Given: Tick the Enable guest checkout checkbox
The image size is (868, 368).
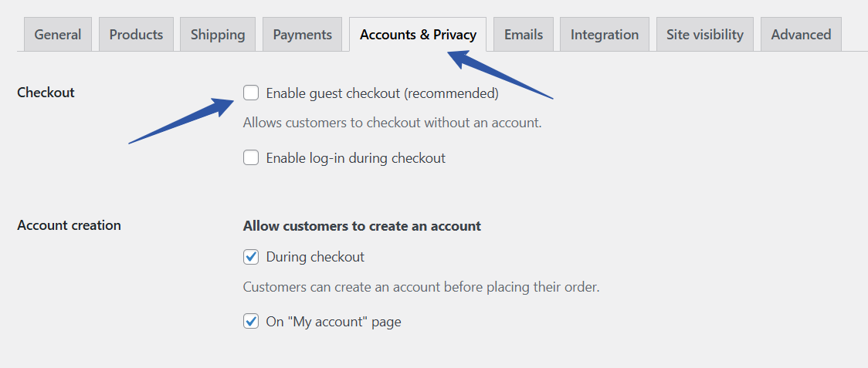Looking at the screenshot, I should pyautogui.click(x=251, y=93).
